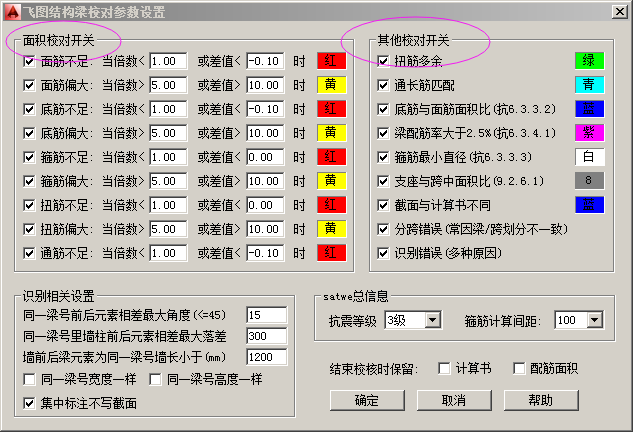Click the 确定 button
This screenshot has height=432, width=633.
[367, 400]
